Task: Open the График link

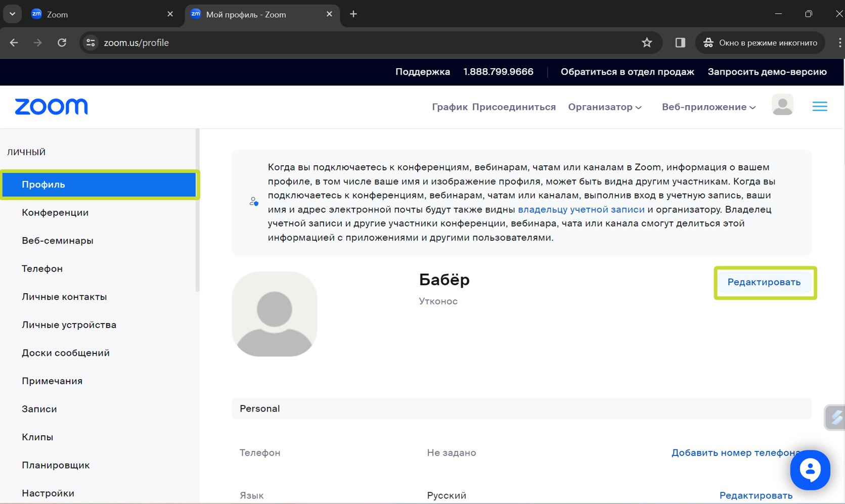Action: [450, 107]
